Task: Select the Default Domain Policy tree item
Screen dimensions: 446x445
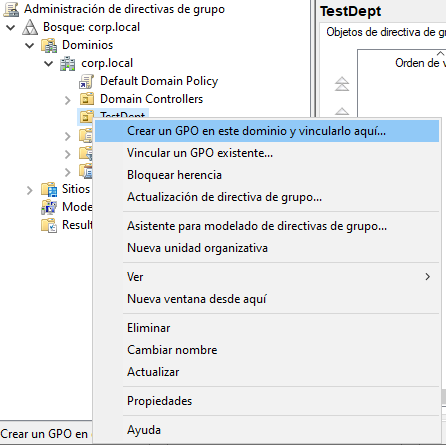Action: point(159,81)
